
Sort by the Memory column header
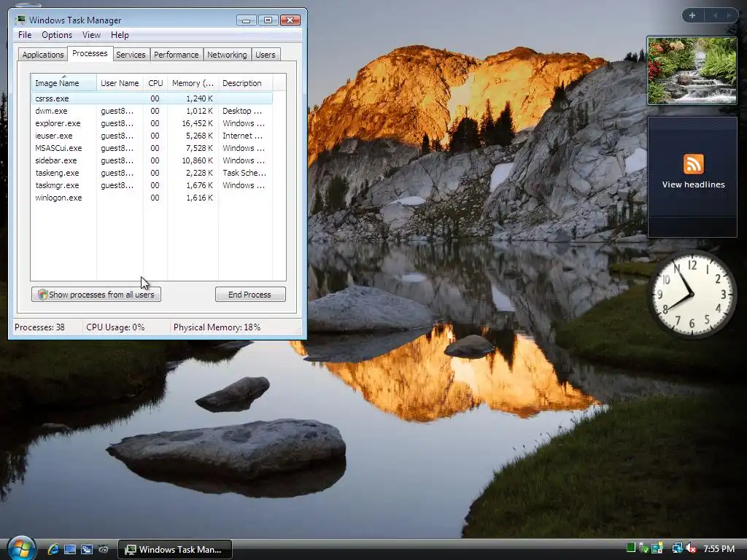(193, 83)
